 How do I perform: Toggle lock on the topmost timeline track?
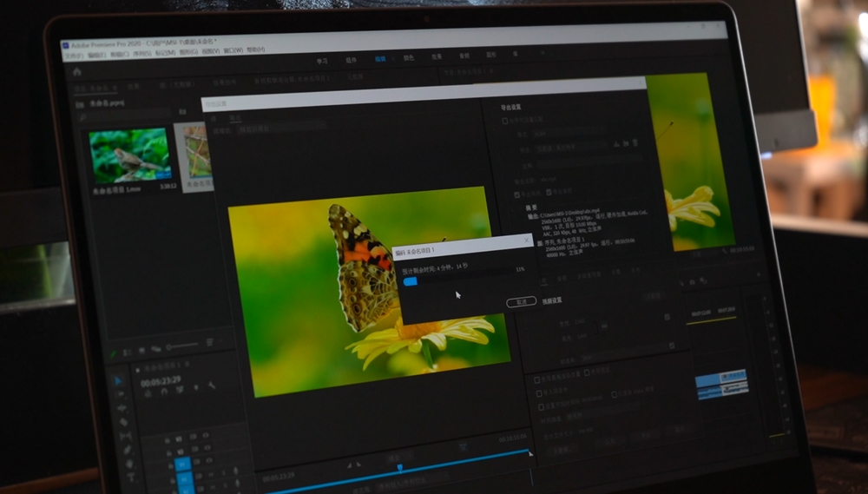coord(168,441)
